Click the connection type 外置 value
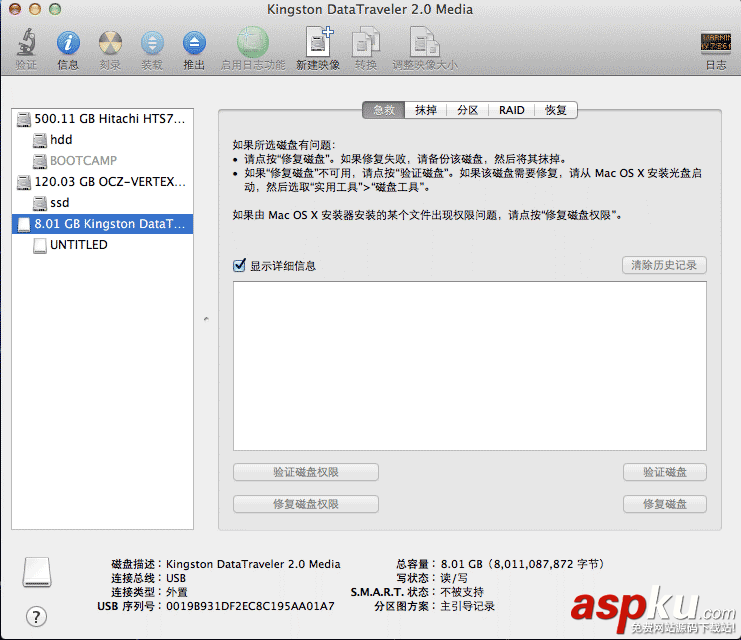Screen dimensions: 741x640 pos(177,592)
